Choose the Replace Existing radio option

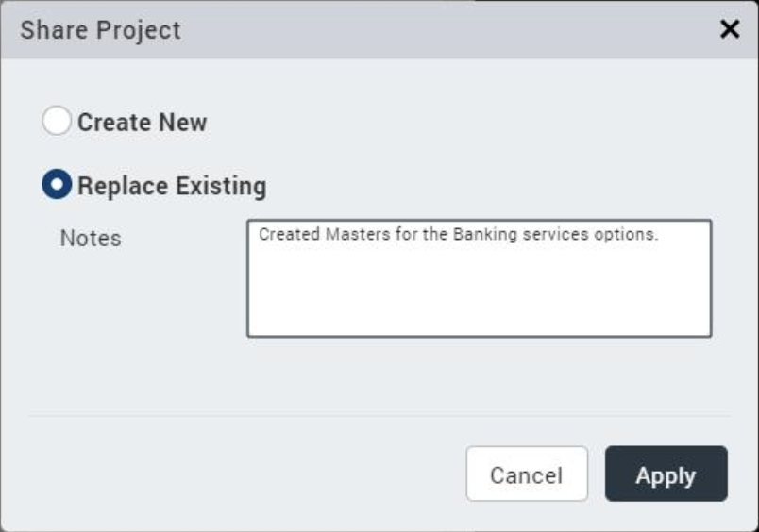[x=57, y=185]
